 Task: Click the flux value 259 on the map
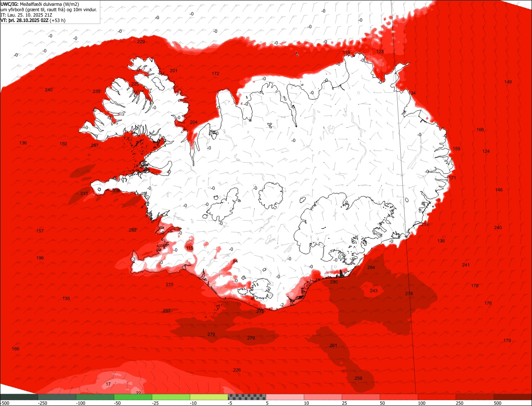358,378
